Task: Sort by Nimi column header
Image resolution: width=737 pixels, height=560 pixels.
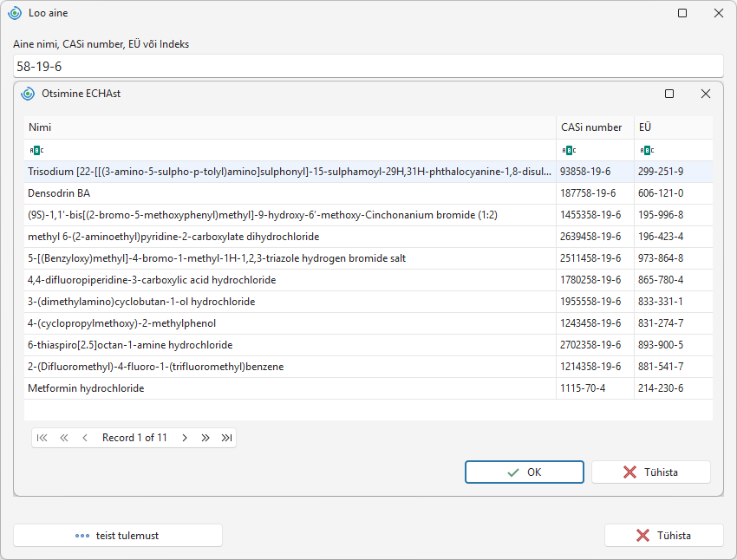Action: (290, 127)
